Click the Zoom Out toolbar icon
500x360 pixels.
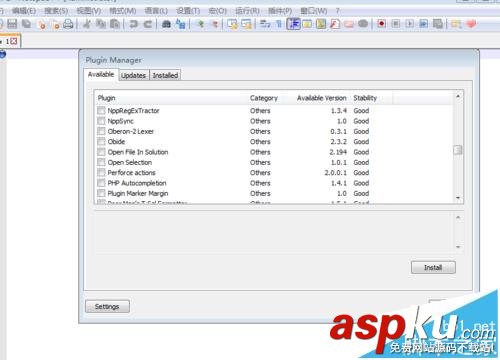coord(214,24)
